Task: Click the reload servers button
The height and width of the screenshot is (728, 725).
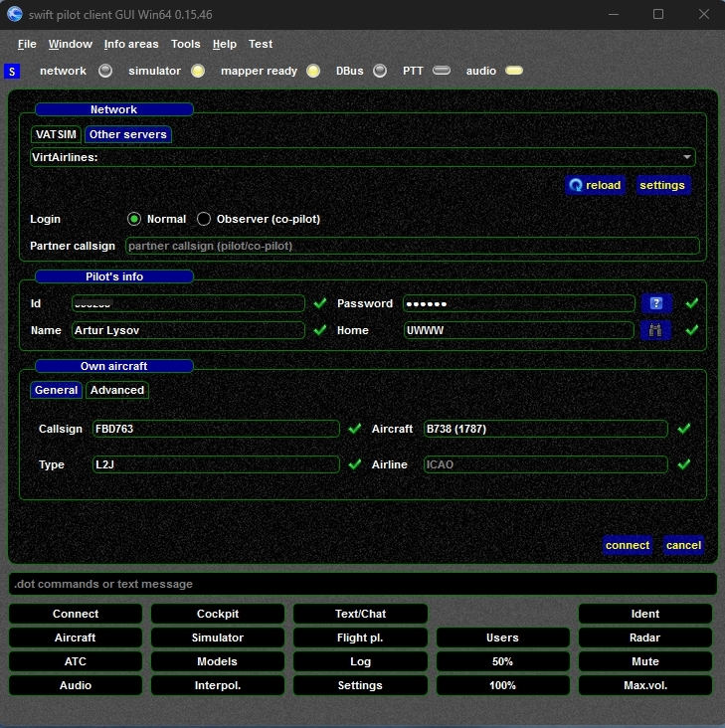Action: [595, 185]
